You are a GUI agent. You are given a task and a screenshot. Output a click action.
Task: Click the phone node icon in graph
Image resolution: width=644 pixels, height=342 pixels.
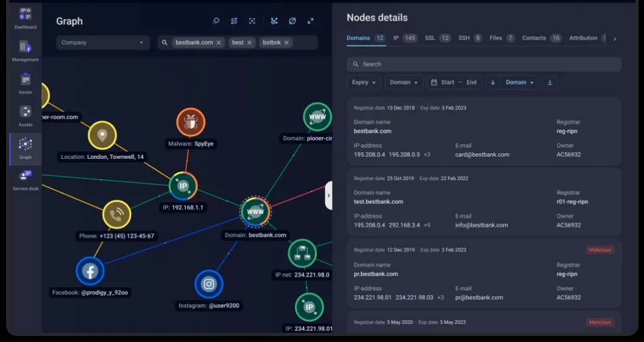pyautogui.click(x=116, y=214)
